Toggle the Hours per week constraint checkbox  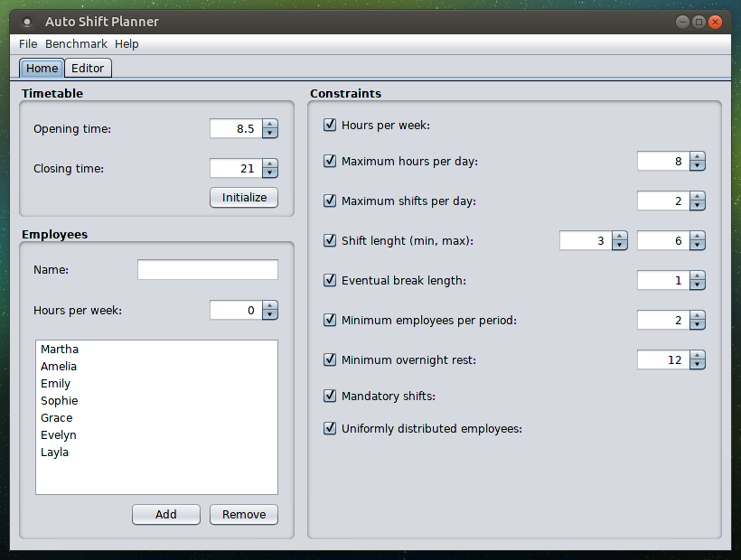(330, 126)
